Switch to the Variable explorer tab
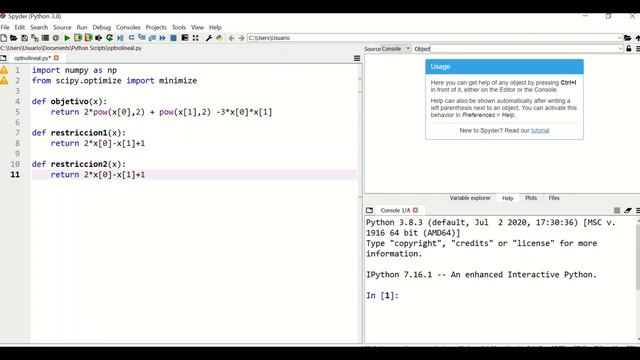 (x=470, y=198)
